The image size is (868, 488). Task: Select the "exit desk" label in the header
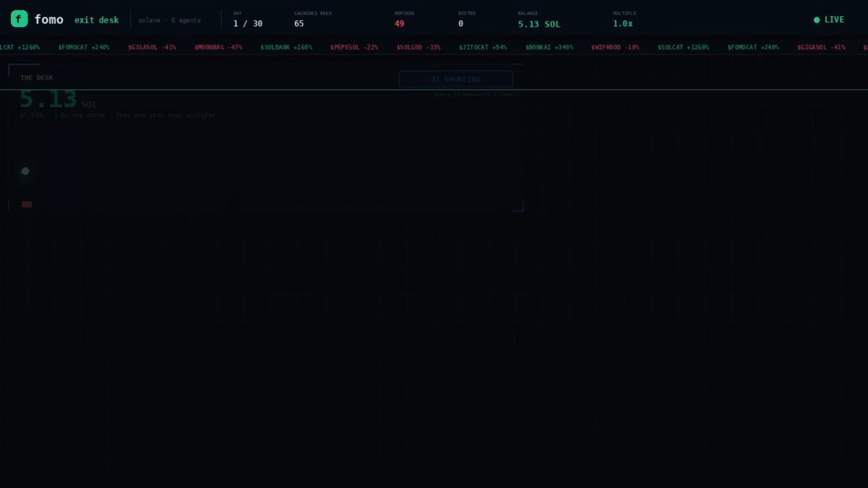[x=96, y=20]
